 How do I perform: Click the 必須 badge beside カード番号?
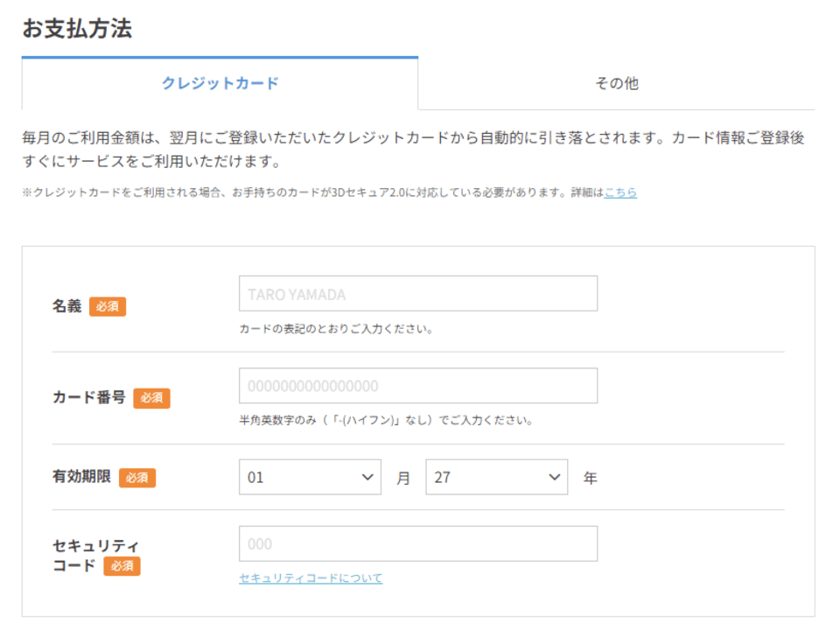click(x=151, y=398)
